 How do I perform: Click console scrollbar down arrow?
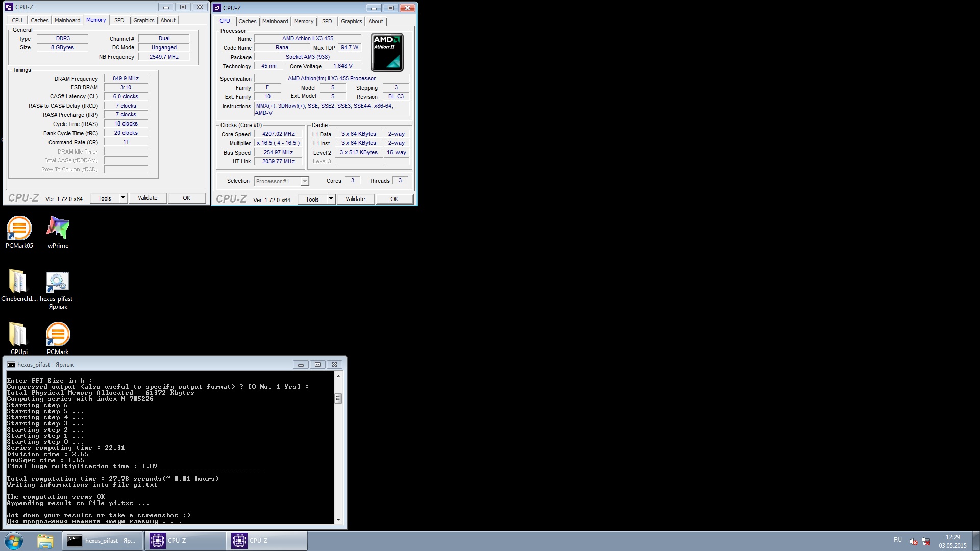tap(338, 520)
